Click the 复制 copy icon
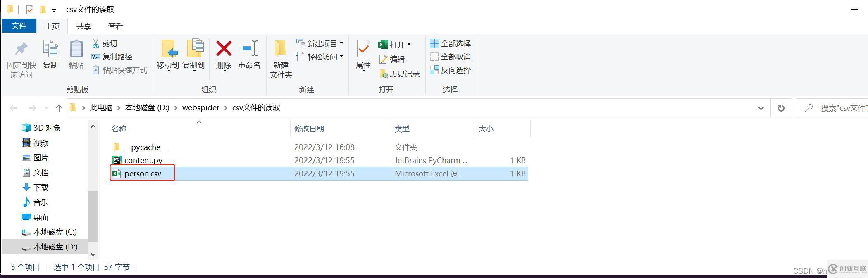868x278 pixels. (51, 49)
